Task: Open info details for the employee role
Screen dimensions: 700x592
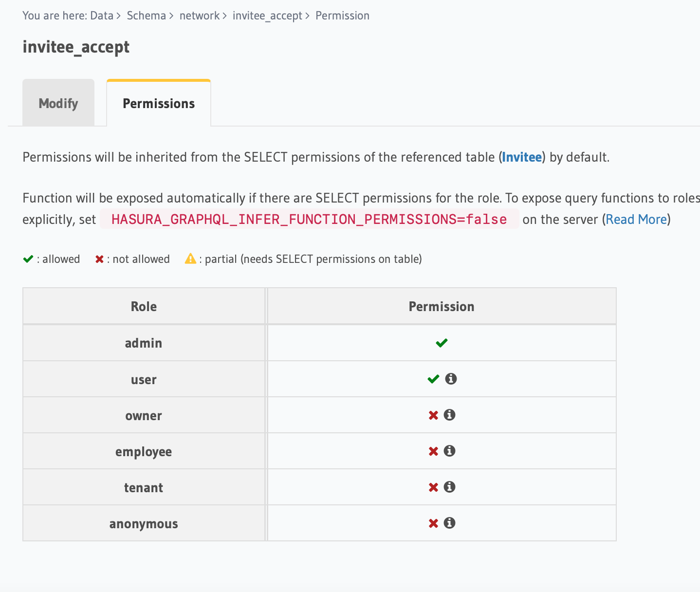Action: tap(449, 451)
